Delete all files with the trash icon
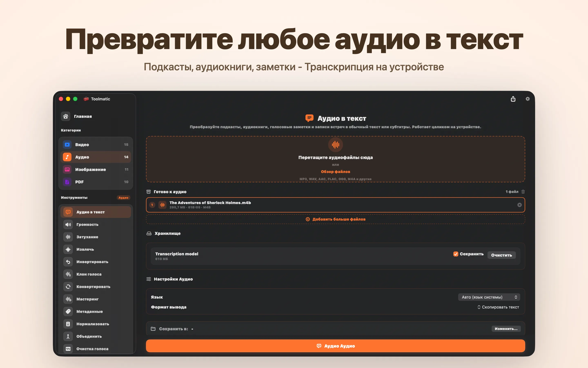Image resolution: width=588 pixels, height=368 pixels. 523,192
